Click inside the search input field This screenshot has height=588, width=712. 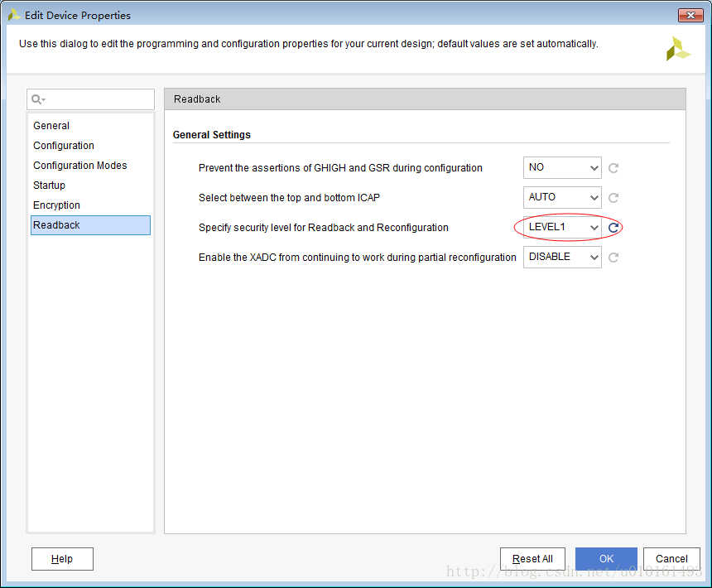coord(99,99)
